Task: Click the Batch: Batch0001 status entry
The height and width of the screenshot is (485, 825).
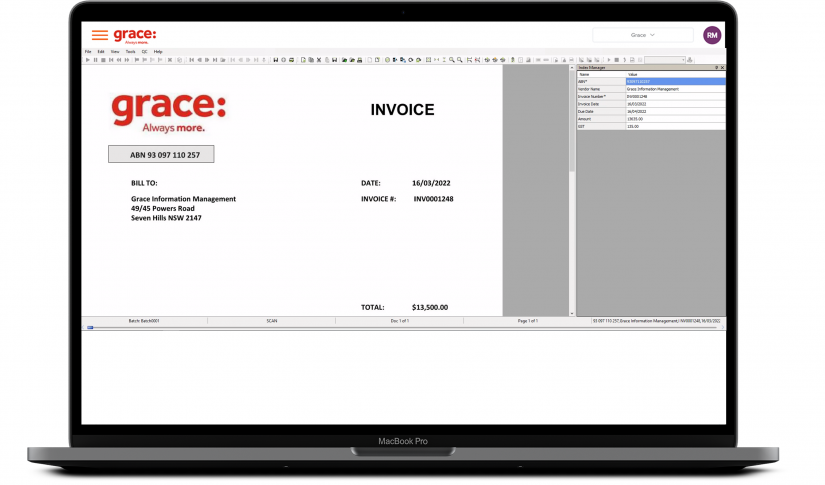Action: 144,320
